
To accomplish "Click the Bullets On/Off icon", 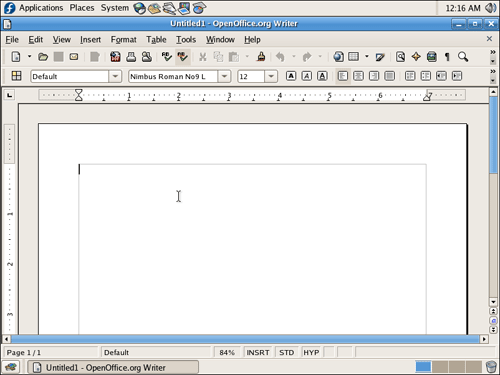I will click(426, 76).
